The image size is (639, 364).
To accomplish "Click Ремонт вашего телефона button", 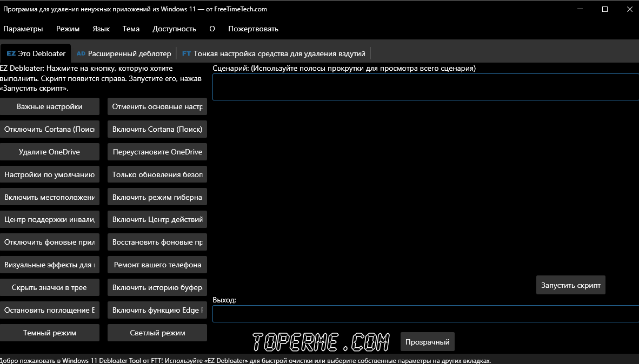I will click(157, 265).
